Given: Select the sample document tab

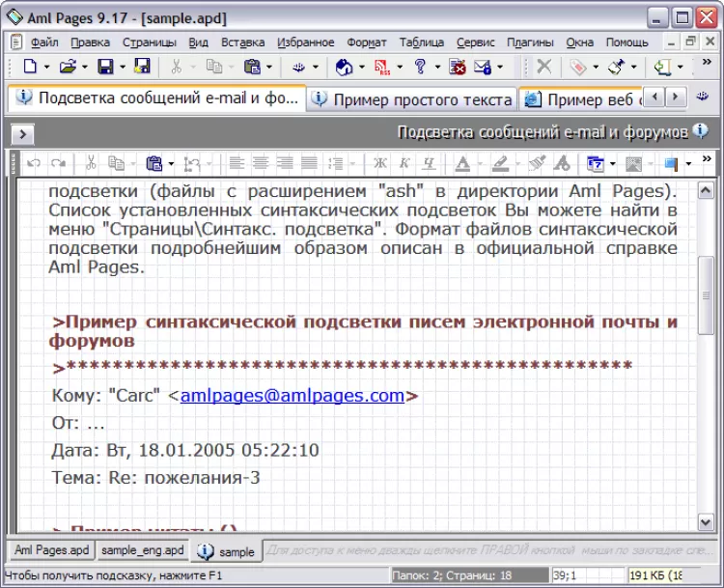Looking at the screenshot, I should (x=226, y=551).
